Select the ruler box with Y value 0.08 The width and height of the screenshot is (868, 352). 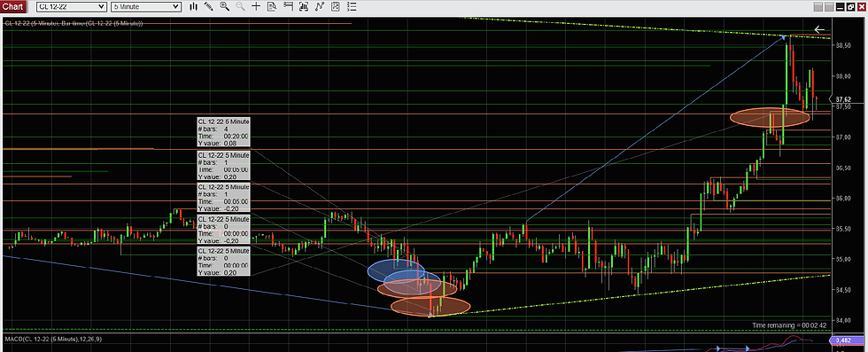pos(223,132)
